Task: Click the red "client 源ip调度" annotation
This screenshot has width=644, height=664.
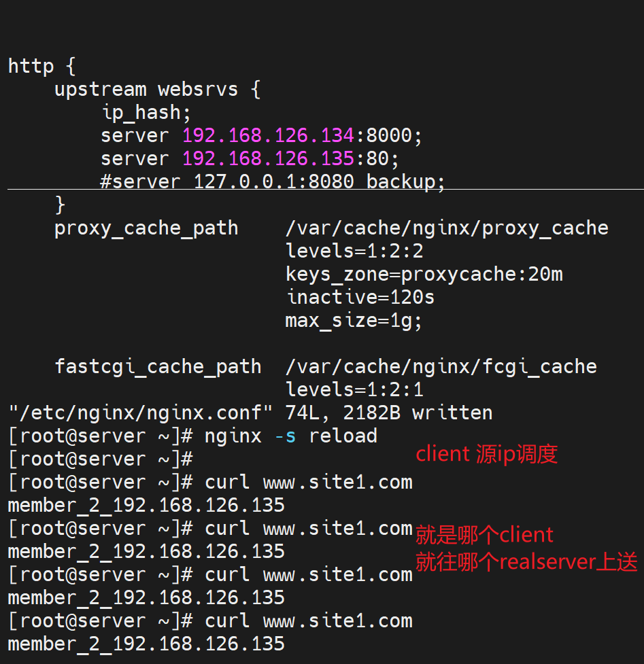Action: (x=486, y=454)
